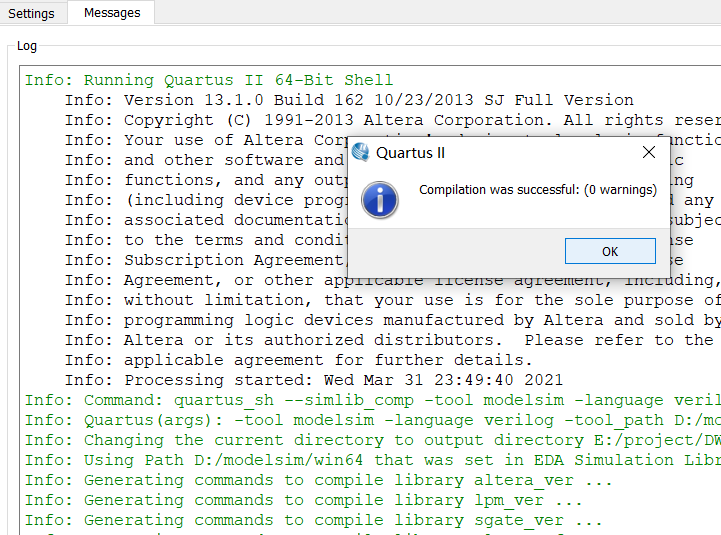Click the blue information icon in dialog
This screenshot has width=721, height=535.
pos(380,200)
